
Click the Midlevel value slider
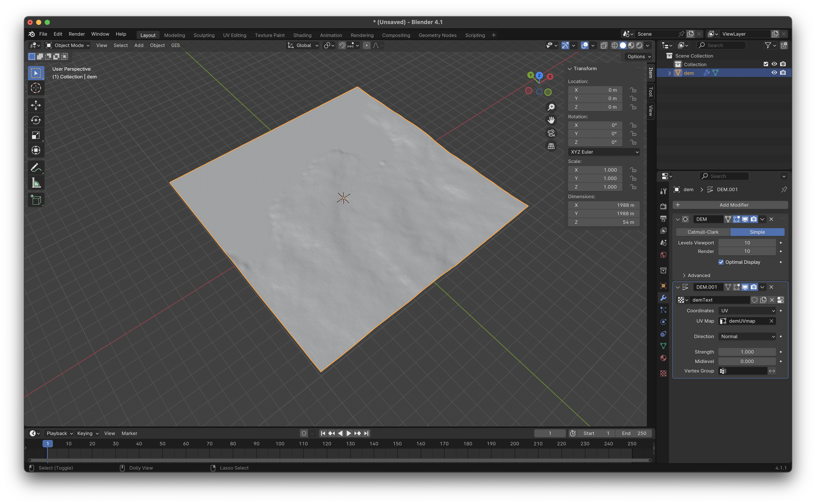pos(747,361)
